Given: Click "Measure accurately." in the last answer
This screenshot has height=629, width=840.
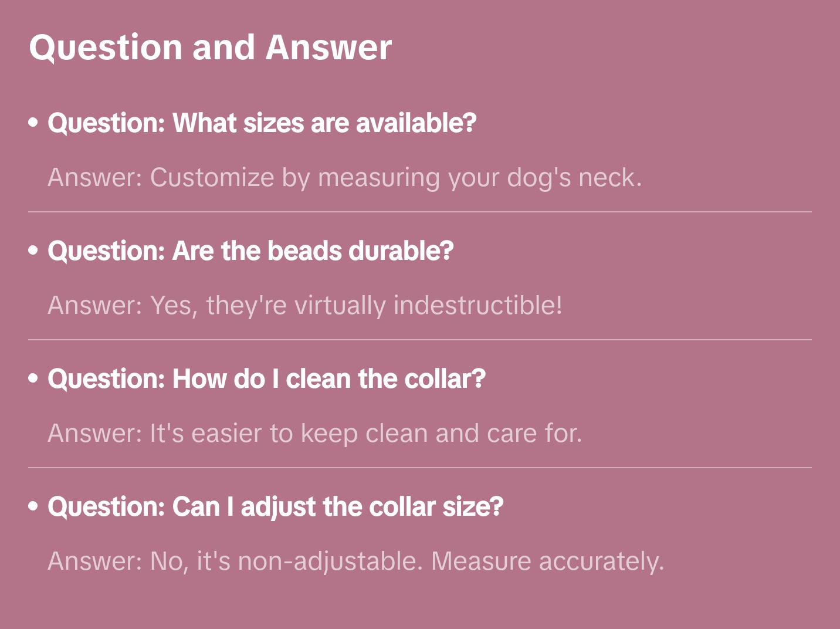Looking at the screenshot, I should point(547,562).
